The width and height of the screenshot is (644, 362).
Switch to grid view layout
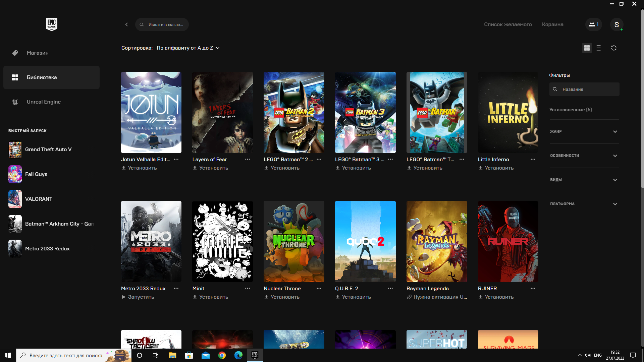click(x=587, y=48)
